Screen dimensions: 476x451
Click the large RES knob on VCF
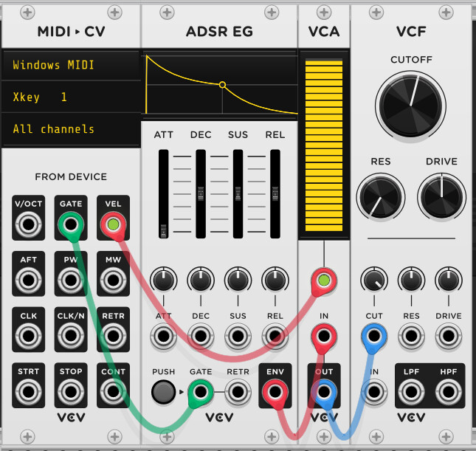tap(380, 197)
